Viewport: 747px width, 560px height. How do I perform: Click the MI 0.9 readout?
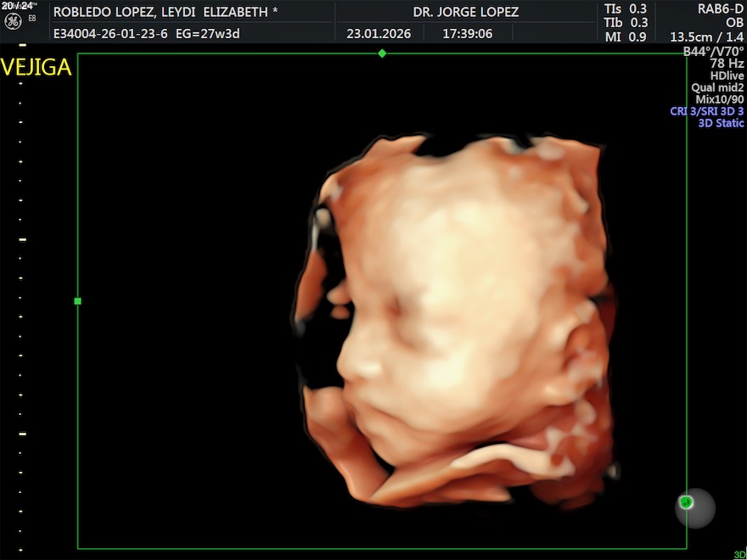point(626,36)
